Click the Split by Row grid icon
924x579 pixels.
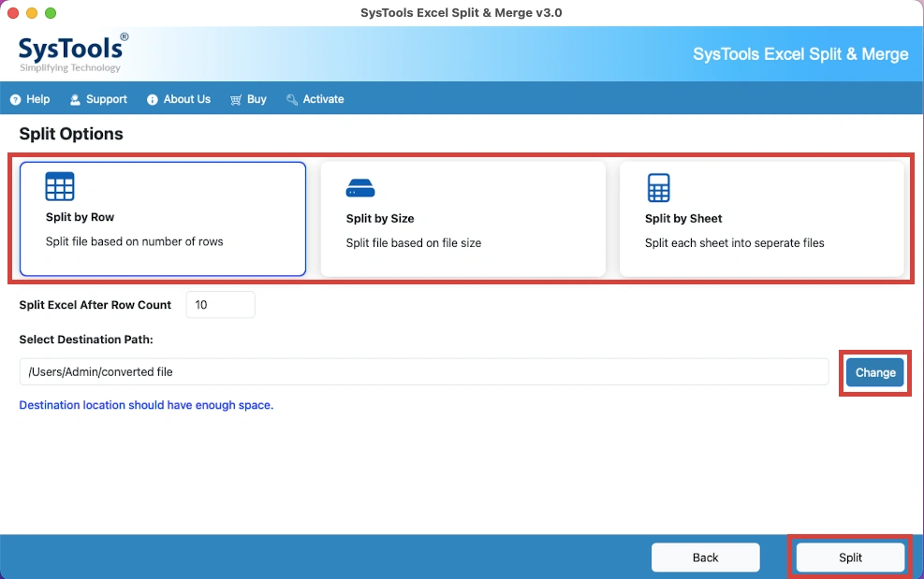click(x=60, y=186)
